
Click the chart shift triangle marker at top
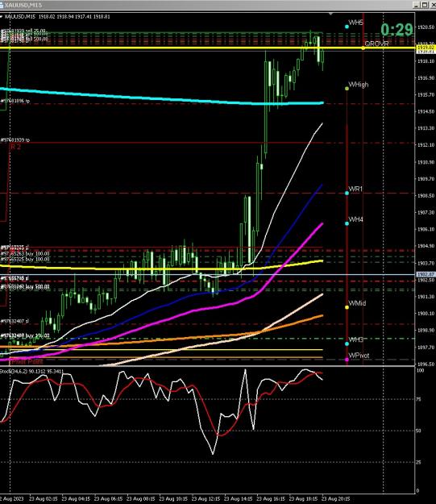coord(330,15)
